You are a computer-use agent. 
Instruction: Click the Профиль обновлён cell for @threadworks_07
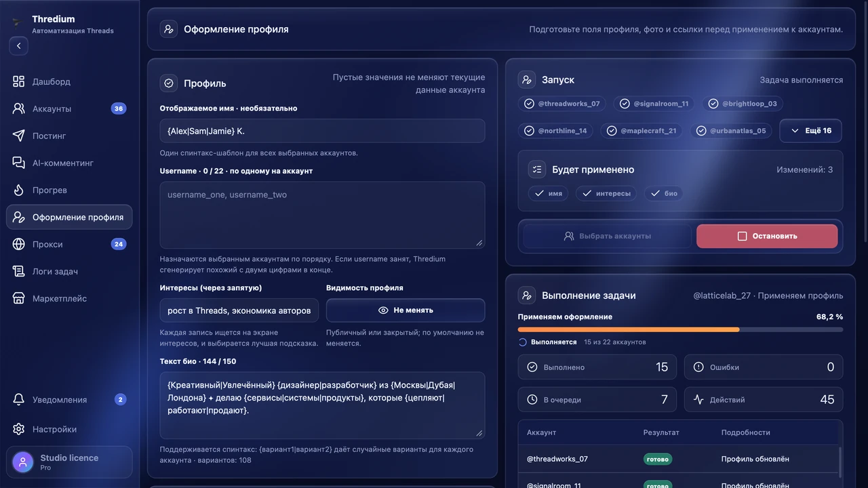[755, 459]
